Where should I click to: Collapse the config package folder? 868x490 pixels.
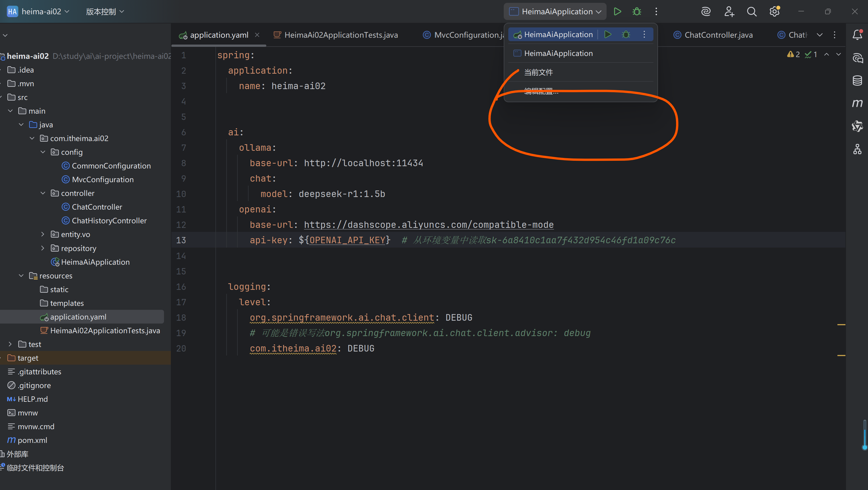pos(43,152)
